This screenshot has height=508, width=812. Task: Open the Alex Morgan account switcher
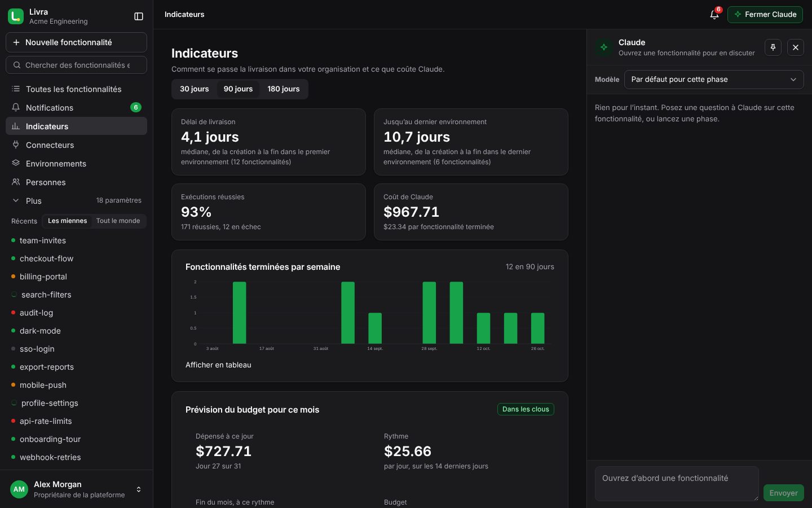(76, 489)
